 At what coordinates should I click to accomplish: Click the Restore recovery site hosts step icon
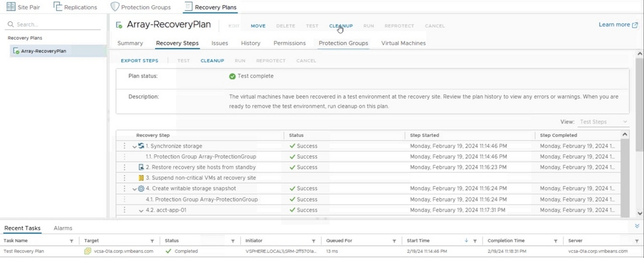142,167
